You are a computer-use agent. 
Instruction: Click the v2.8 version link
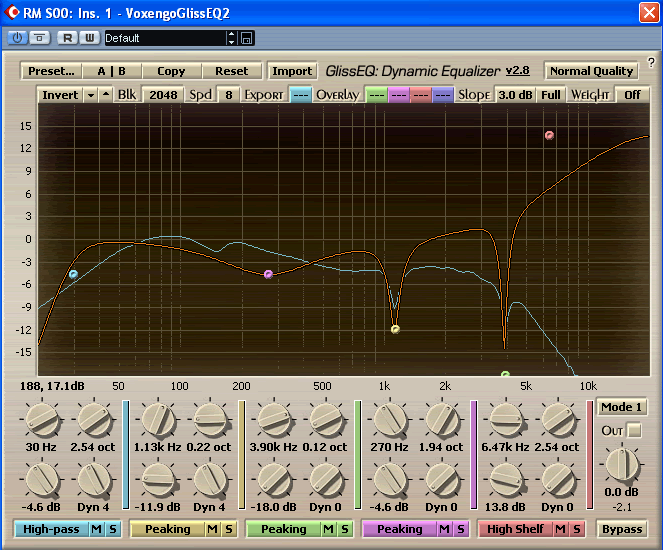point(518,70)
